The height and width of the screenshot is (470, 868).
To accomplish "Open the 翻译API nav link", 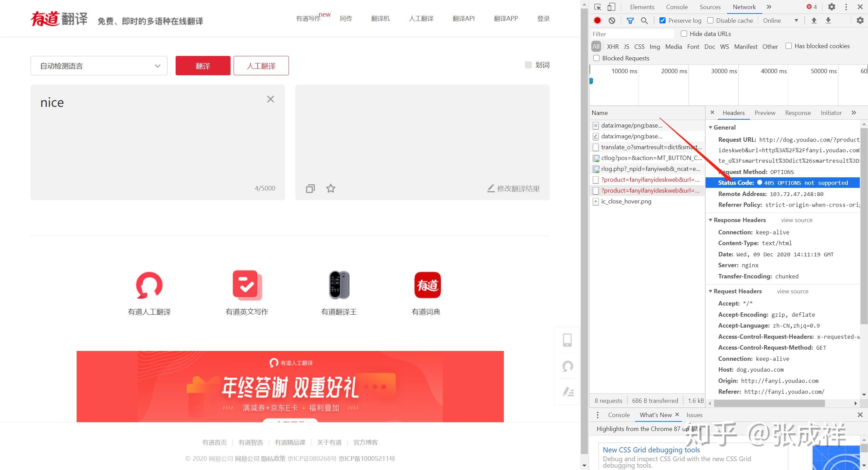I will point(463,19).
